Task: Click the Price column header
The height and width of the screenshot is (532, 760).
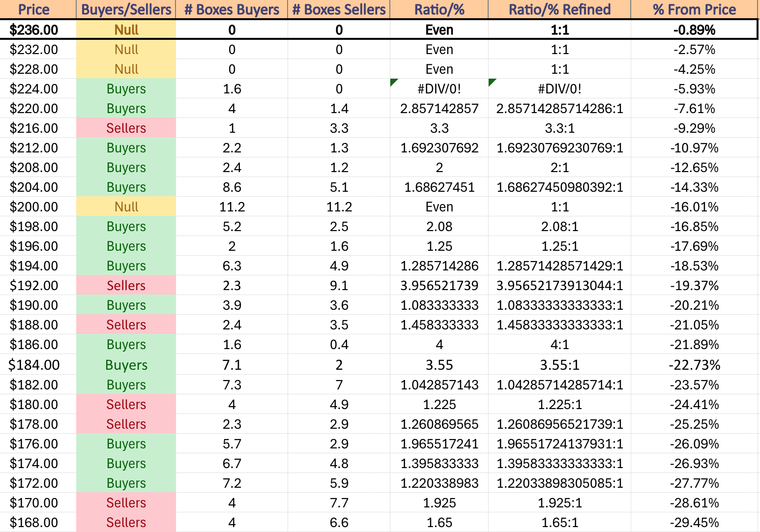Action: pos(38,9)
